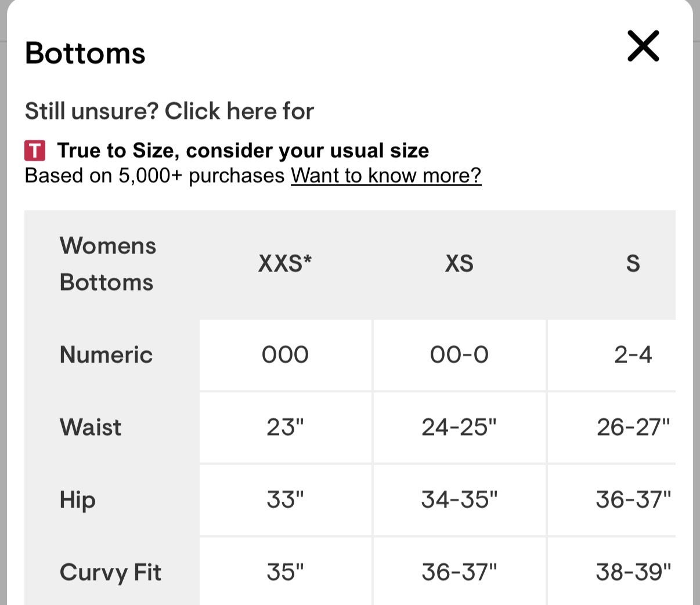
Task: Click the Curvy Fit row label
Action: point(110,572)
